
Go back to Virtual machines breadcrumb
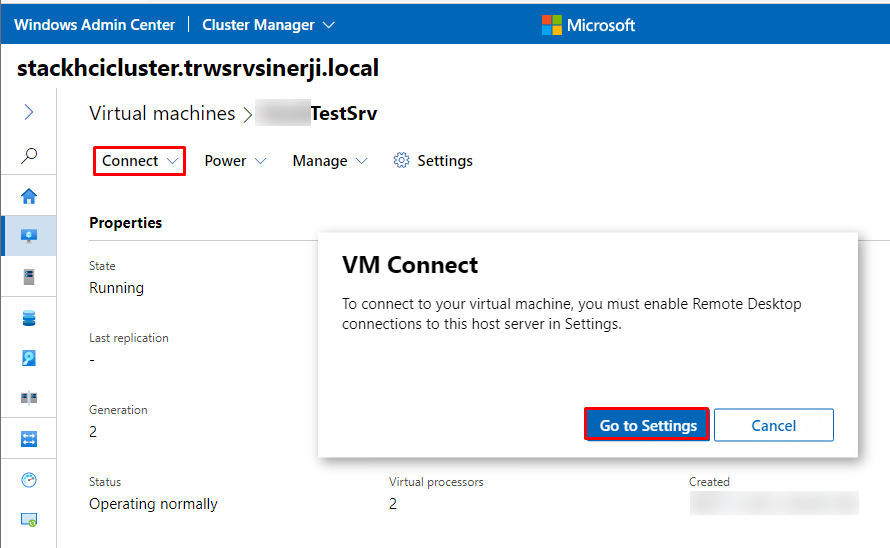click(x=162, y=114)
